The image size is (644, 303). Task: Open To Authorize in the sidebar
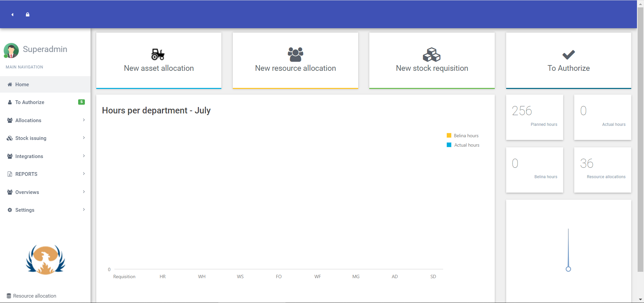[45, 102]
